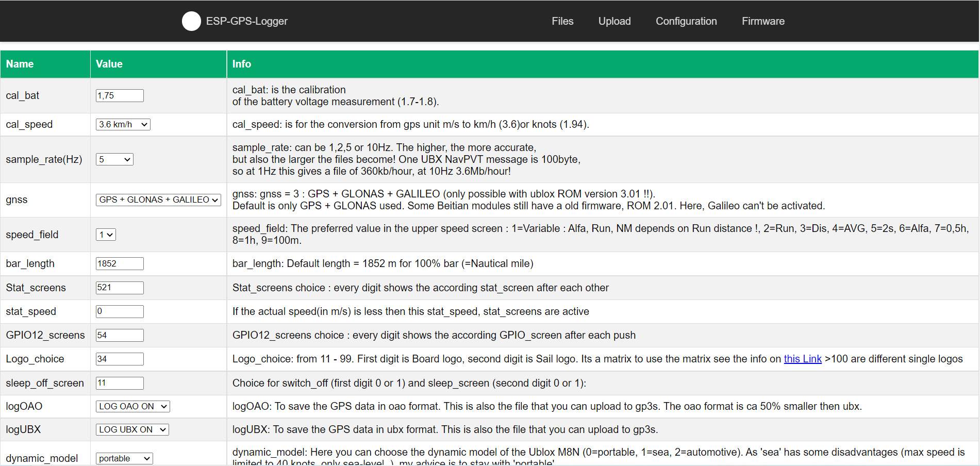Open the gnss constellation dropdown
This screenshot has width=980, height=466.
[x=158, y=199]
